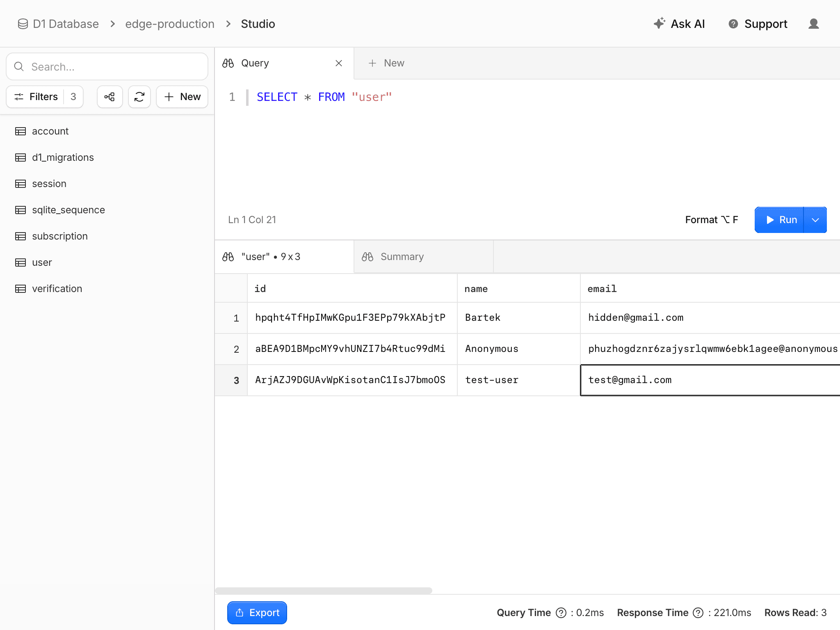The height and width of the screenshot is (630, 840).
Task: Open the Ask AI sparkle assistant
Action: pos(679,24)
